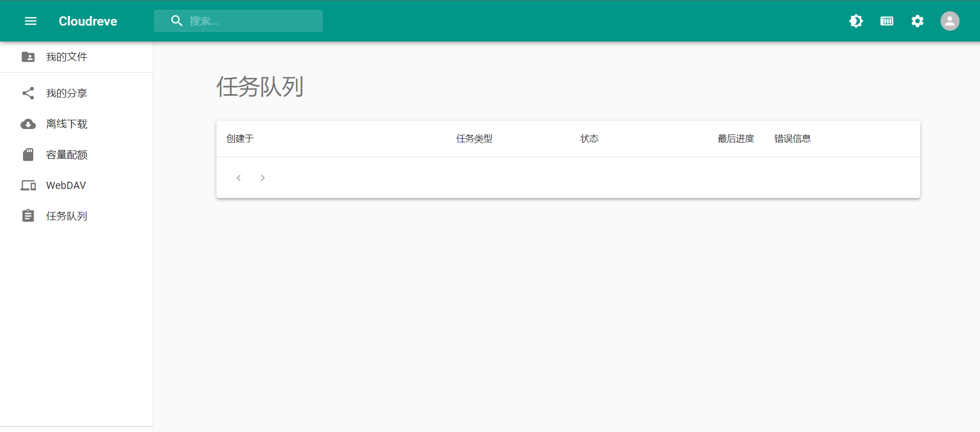This screenshot has width=980, height=432.
Task: Click the 状态 column header
Action: tap(590, 139)
